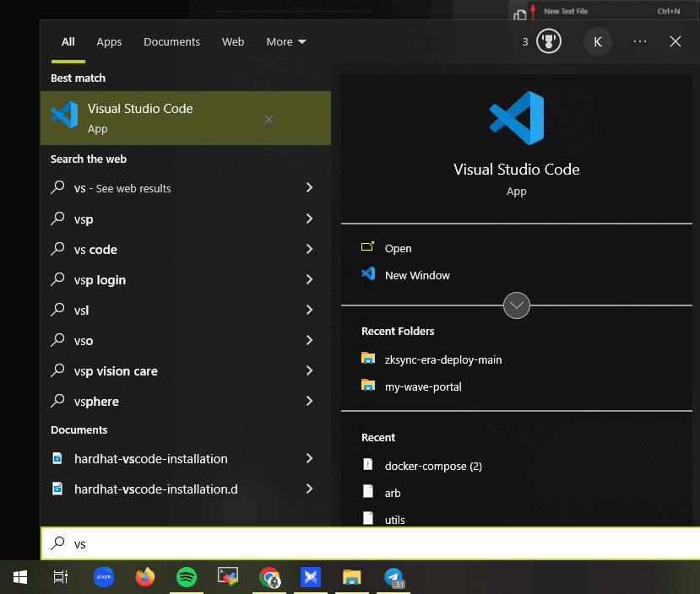Switch to the Web tab
Viewport: 700px width, 594px height.
pyautogui.click(x=232, y=42)
